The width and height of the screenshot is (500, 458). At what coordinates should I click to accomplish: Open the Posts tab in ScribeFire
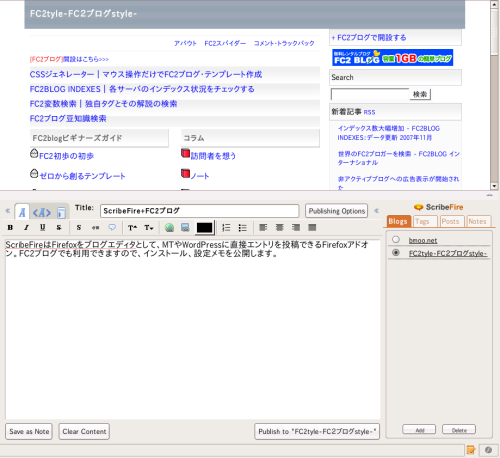(x=450, y=221)
